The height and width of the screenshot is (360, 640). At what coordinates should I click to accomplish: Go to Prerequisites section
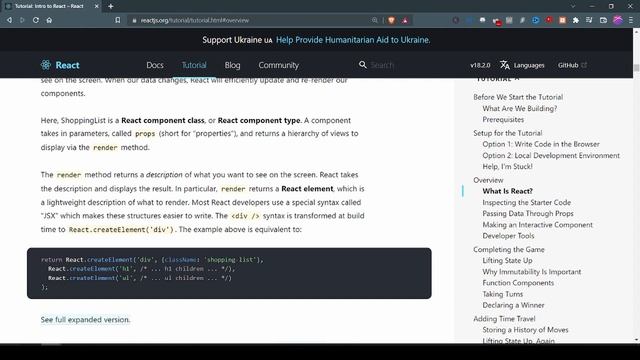pos(503,120)
